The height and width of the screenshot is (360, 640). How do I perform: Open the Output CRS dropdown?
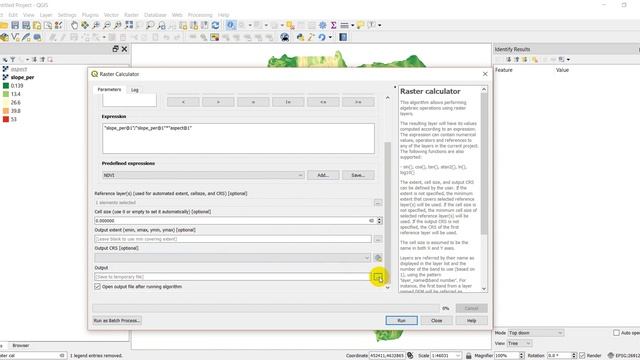[233, 258]
